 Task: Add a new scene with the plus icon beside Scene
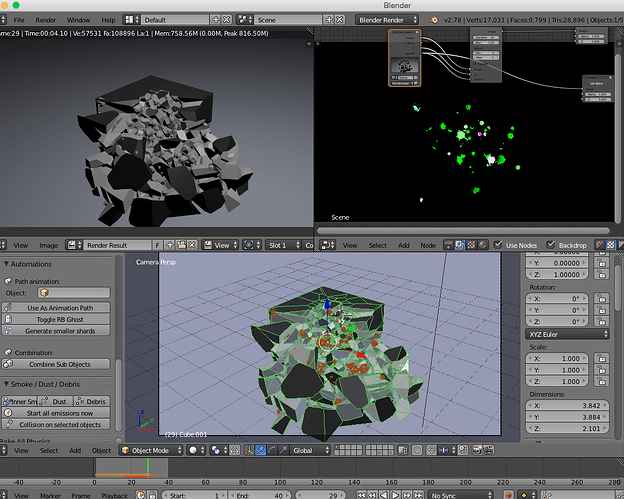(x=329, y=19)
